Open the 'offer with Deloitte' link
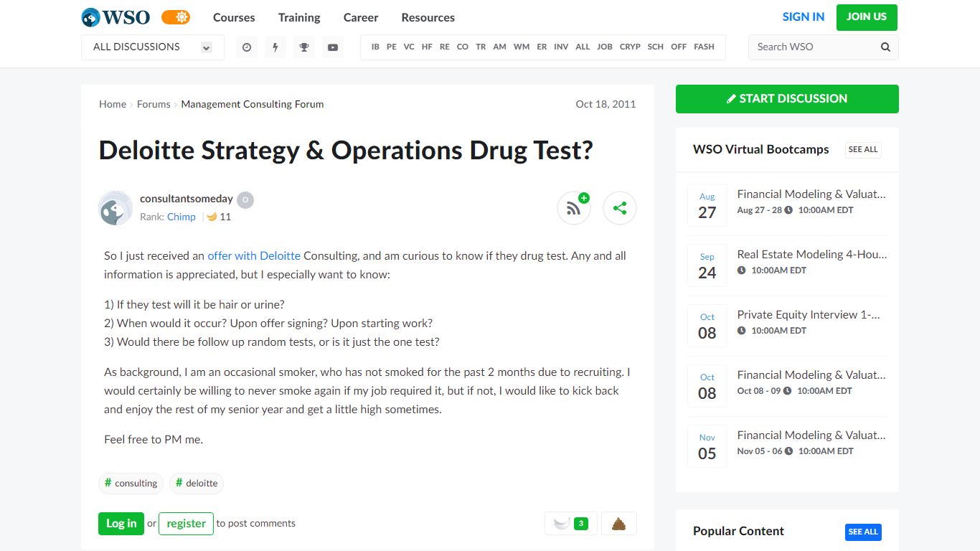Viewport: 980px width, 551px height. (254, 255)
